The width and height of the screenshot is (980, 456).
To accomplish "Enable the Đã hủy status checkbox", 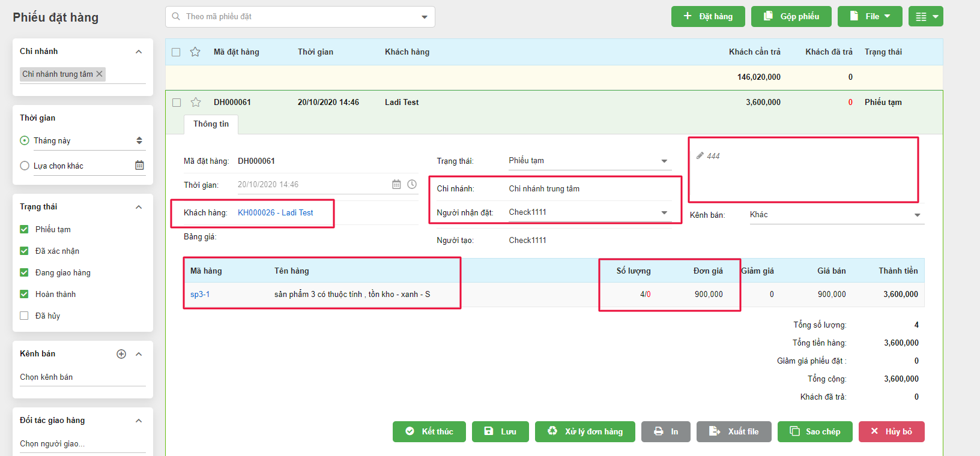I will pos(25,316).
